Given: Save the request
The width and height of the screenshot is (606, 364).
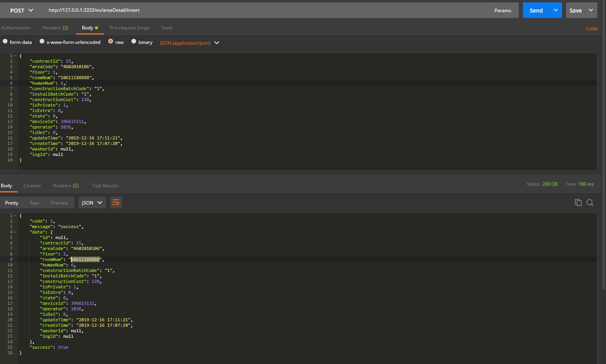Looking at the screenshot, I should pyautogui.click(x=575, y=10).
